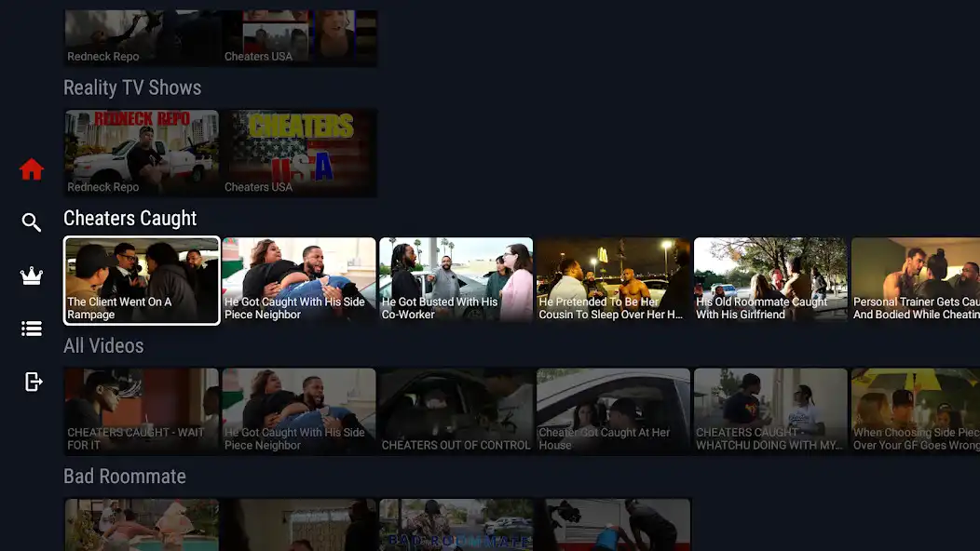The image size is (980, 551).
Task: Select first Bad Roommate video thumbnail
Action: click(142, 524)
